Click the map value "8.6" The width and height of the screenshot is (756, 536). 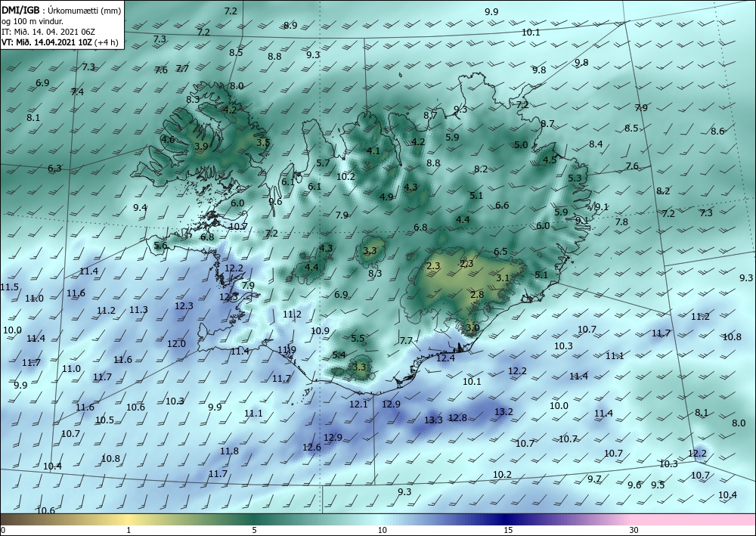[x=717, y=131]
